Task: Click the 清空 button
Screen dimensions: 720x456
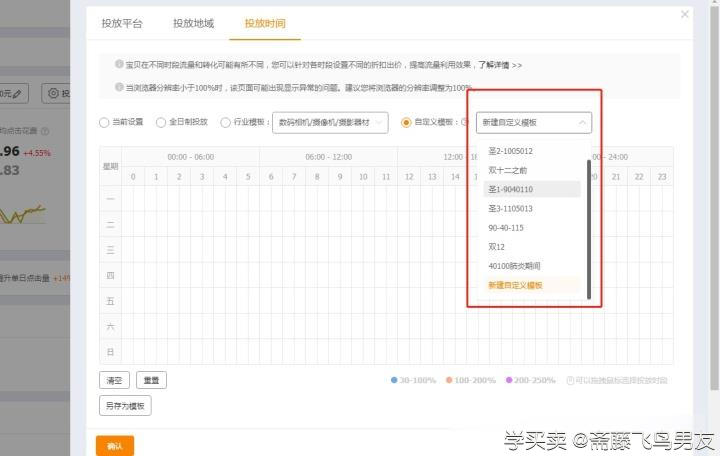Action: coord(114,380)
